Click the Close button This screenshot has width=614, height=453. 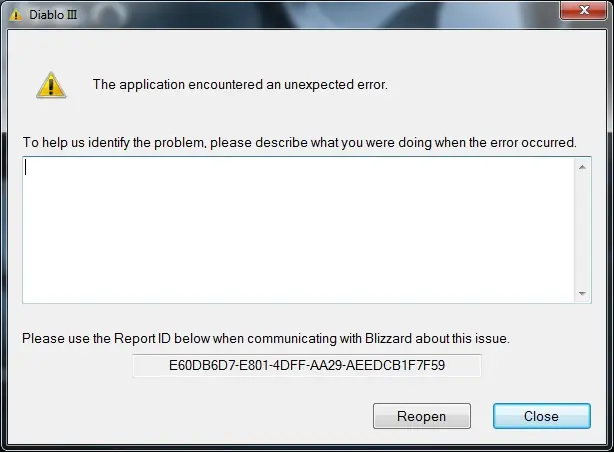[x=542, y=416]
